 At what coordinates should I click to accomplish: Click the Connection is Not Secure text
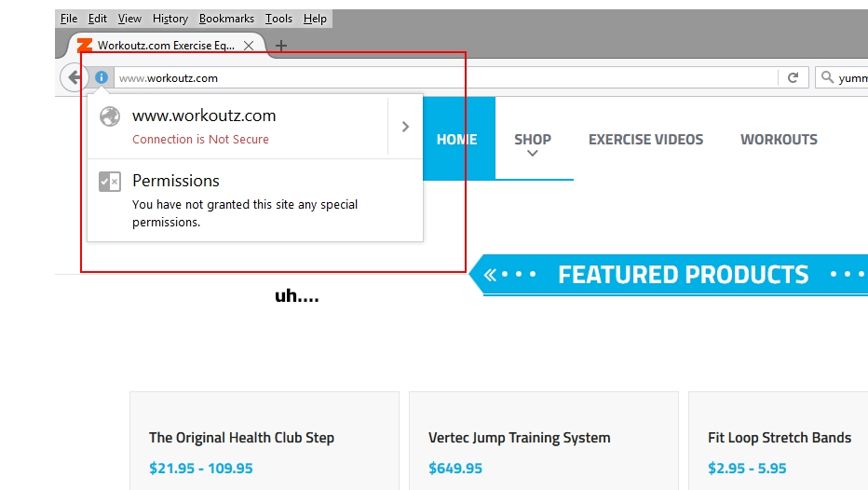pyautogui.click(x=200, y=140)
